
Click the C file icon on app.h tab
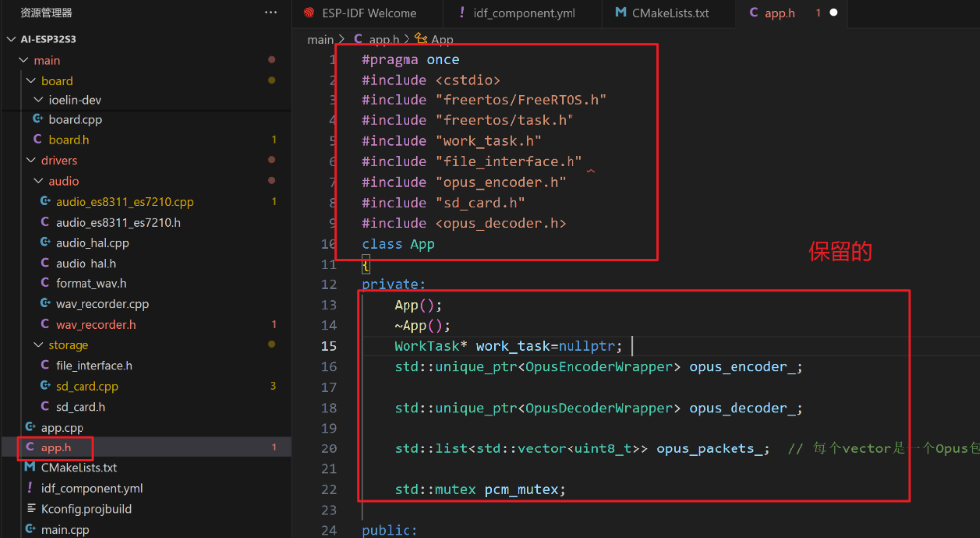point(754,13)
